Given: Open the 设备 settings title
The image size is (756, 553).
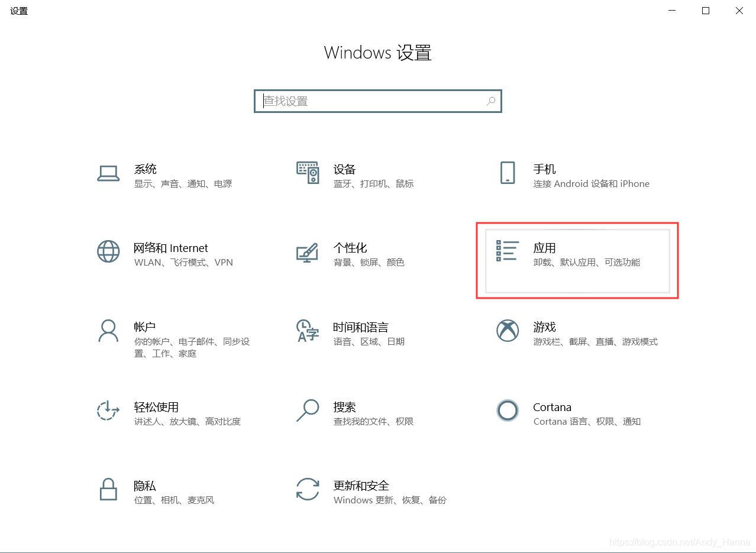Looking at the screenshot, I should point(344,169).
